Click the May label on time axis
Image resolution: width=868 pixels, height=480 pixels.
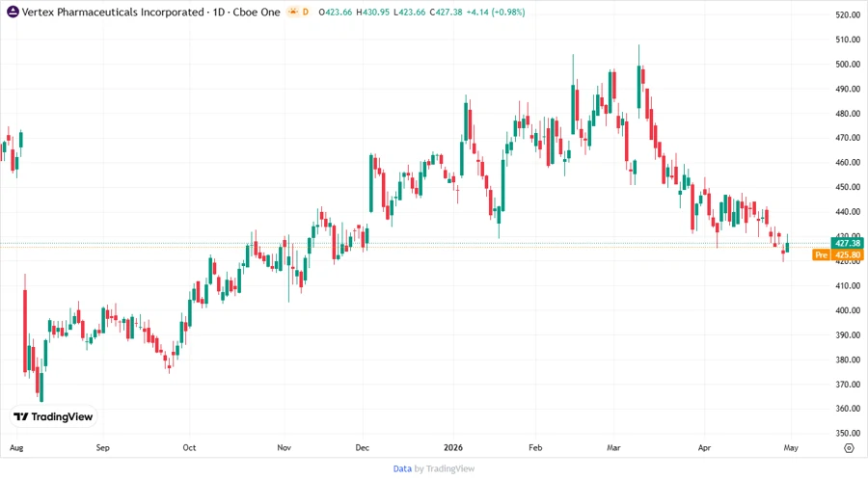[791, 447]
